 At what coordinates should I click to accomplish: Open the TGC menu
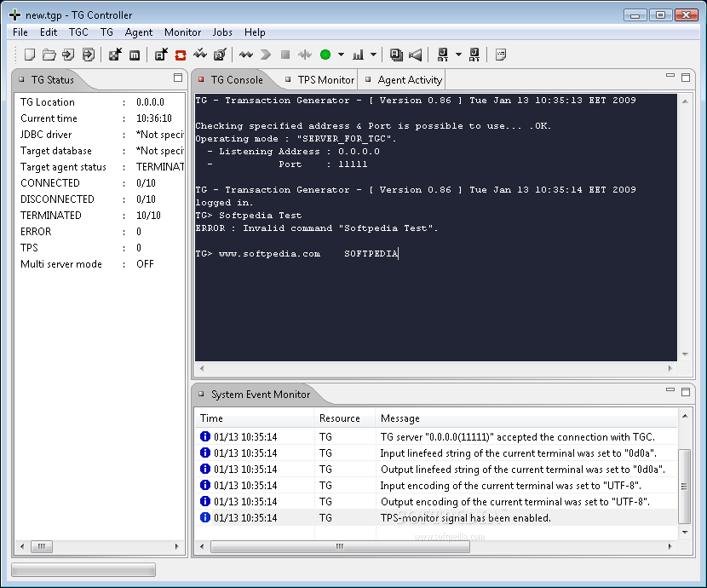tap(78, 32)
